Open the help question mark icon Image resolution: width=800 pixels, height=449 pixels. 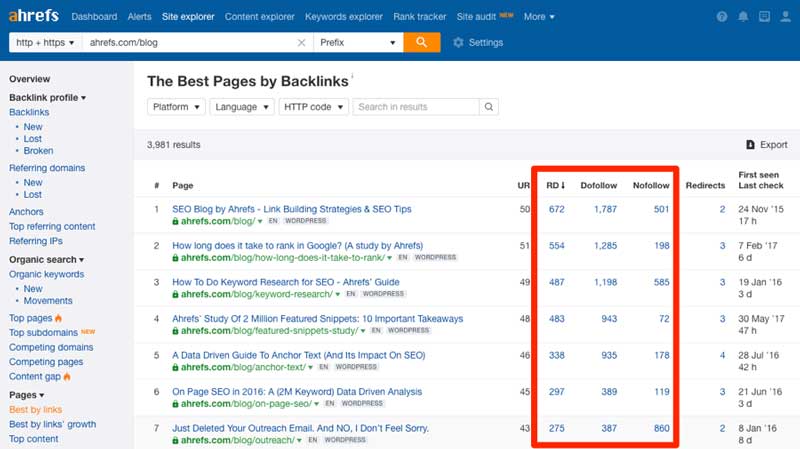coord(721,17)
